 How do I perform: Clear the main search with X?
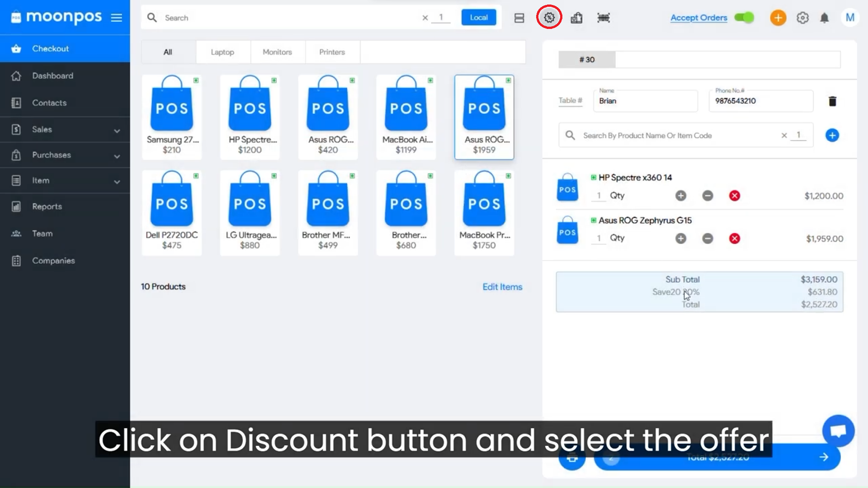click(x=425, y=18)
